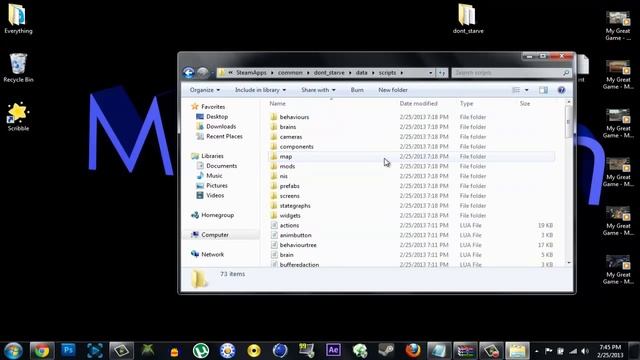Select the stategraphs folder
Image resolution: width=640 pixels, height=360 pixels.
pyautogui.click(x=295, y=206)
